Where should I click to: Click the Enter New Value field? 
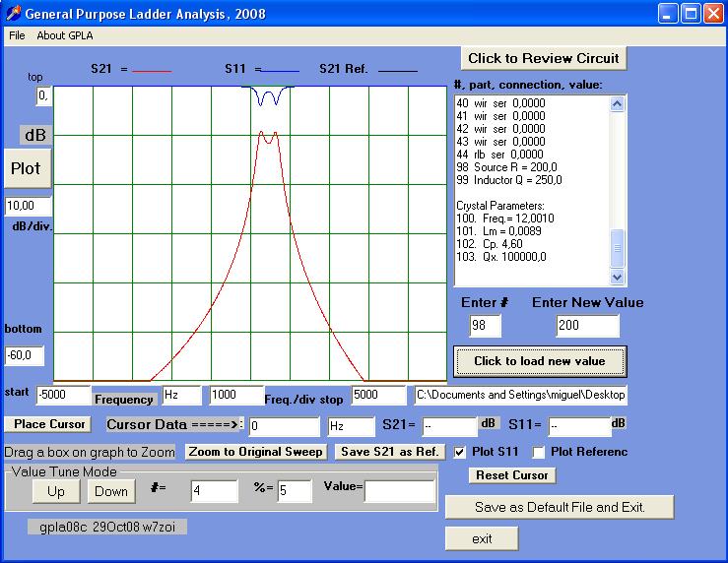[x=586, y=326]
